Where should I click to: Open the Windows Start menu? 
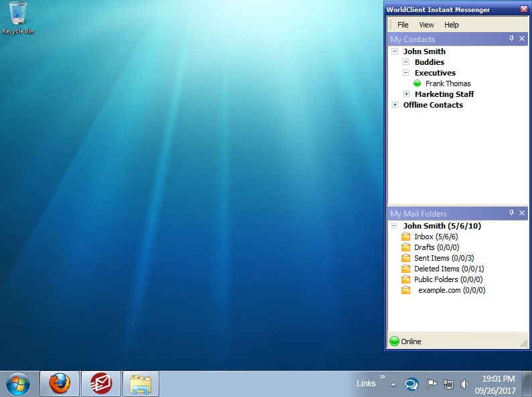(x=18, y=384)
